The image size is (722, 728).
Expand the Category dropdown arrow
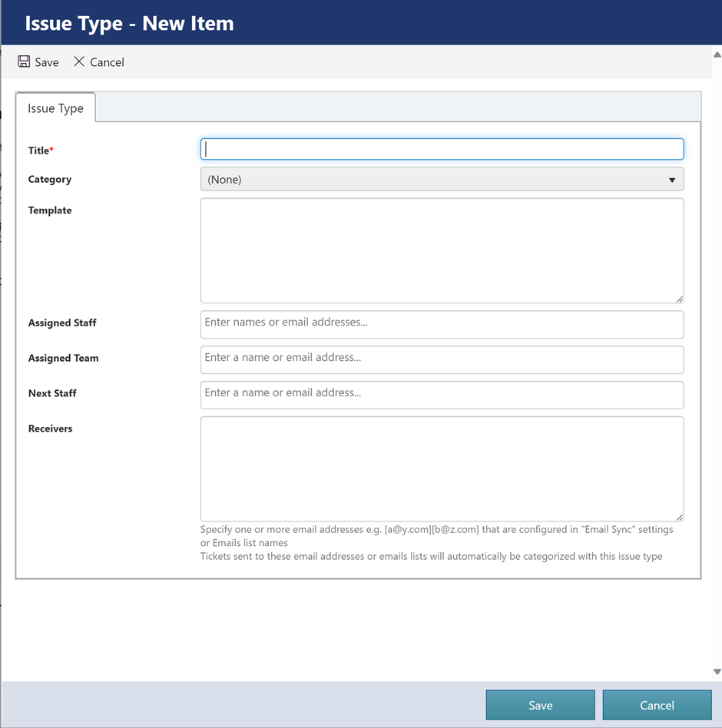point(671,180)
